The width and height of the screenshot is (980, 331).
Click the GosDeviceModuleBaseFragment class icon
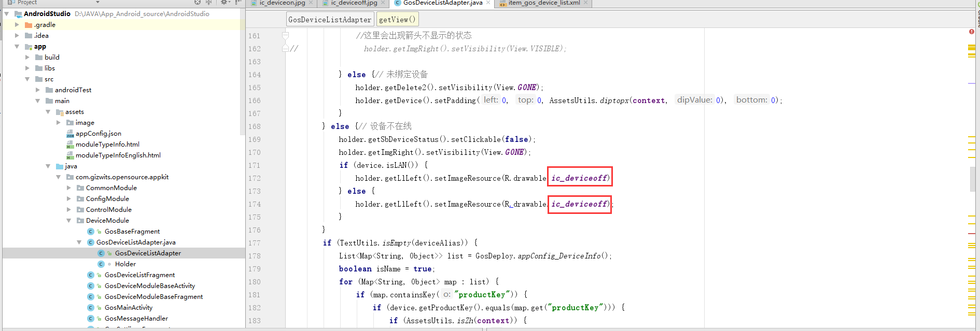tap(91, 297)
